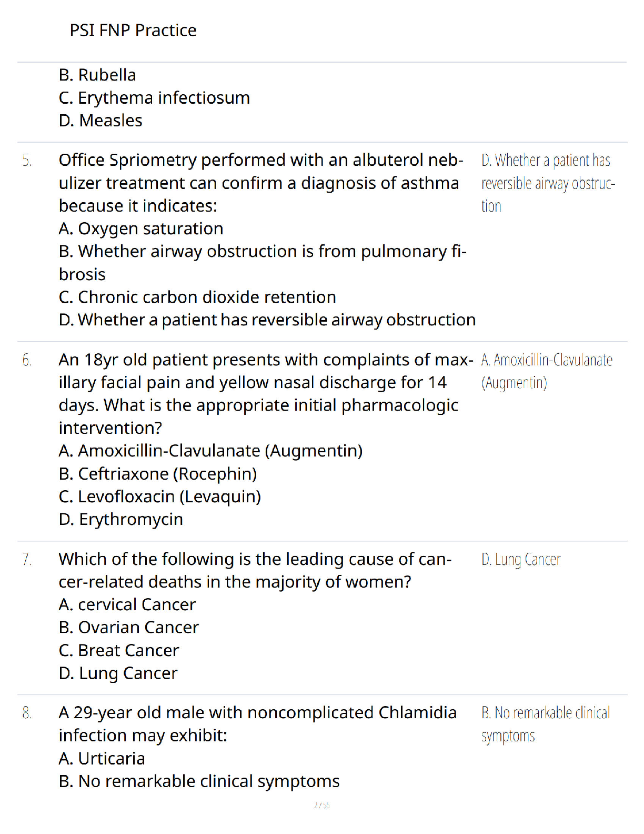Select option C. Chronic carbon dioxide retention
Viewport: 644px width, 834px height.
click(197, 297)
